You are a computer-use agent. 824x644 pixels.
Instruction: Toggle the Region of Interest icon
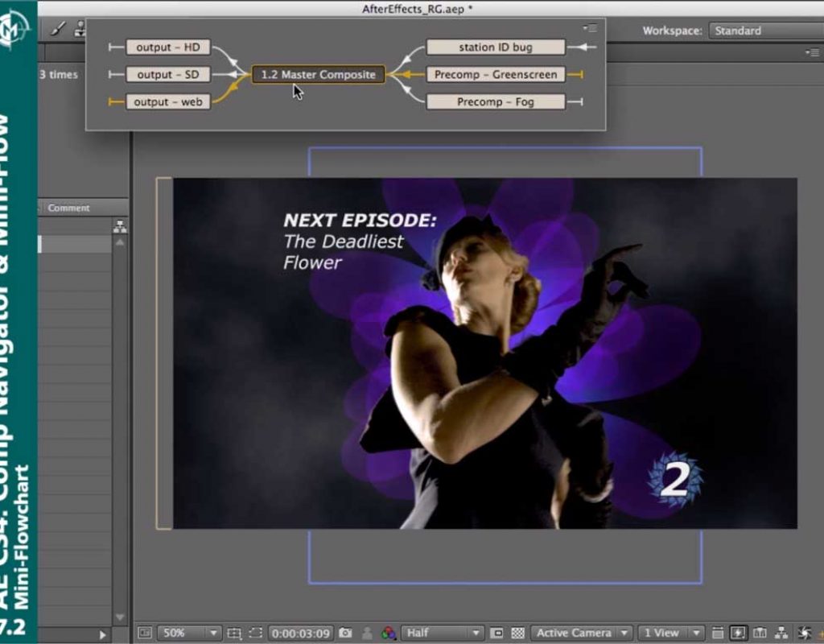[496, 633]
